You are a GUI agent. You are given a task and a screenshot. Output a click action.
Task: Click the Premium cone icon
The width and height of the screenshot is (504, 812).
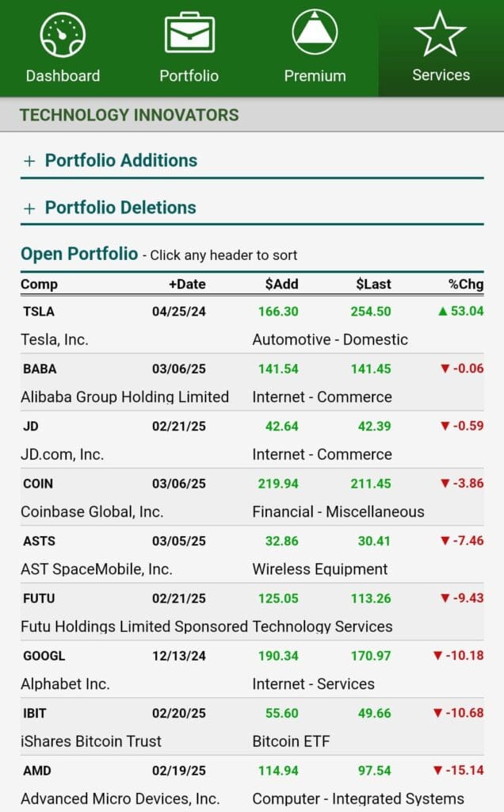click(315, 33)
